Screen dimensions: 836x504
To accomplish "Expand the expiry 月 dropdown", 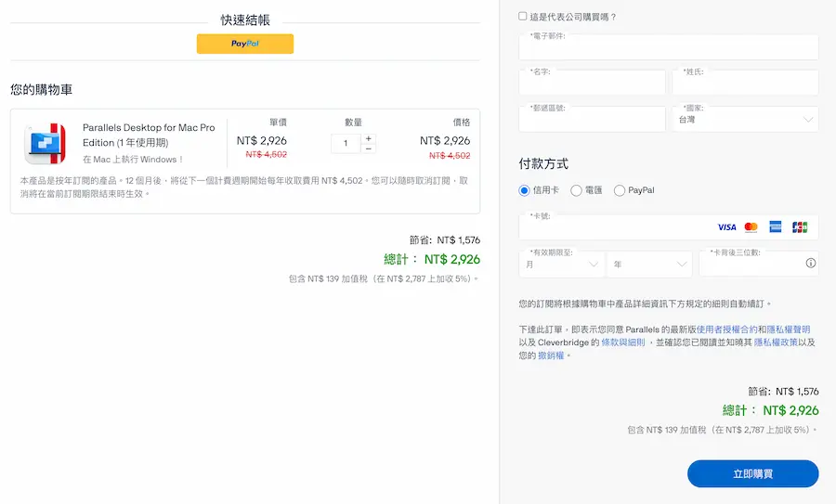I will pos(561,265).
